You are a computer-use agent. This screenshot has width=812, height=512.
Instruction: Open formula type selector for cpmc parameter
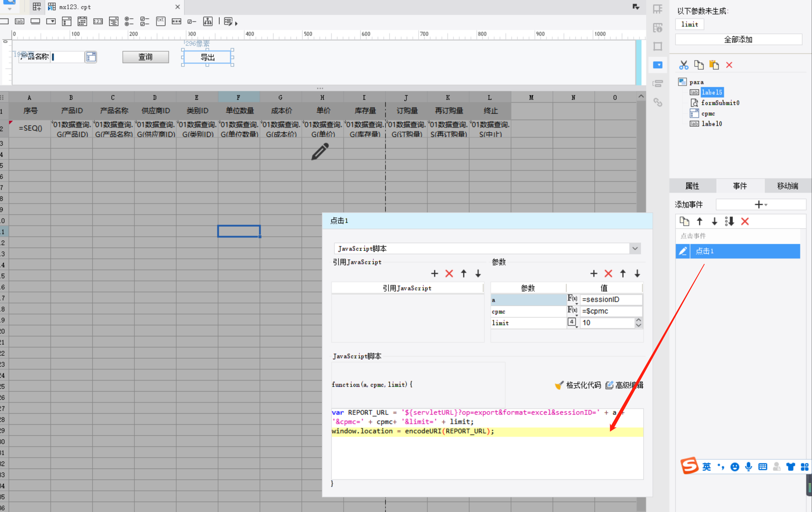click(x=573, y=311)
